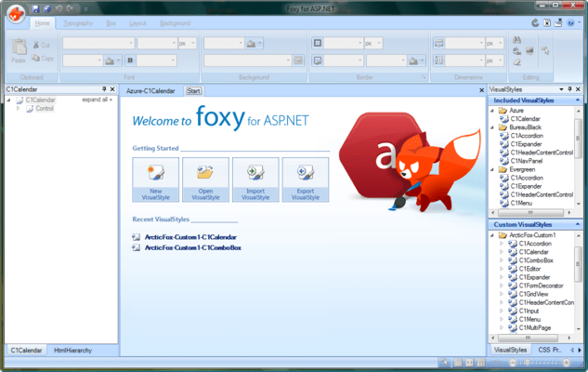This screenshot has width=588, height=372.
Task: Click the code view icon in status bar
Action: click(x=470, y=363)
